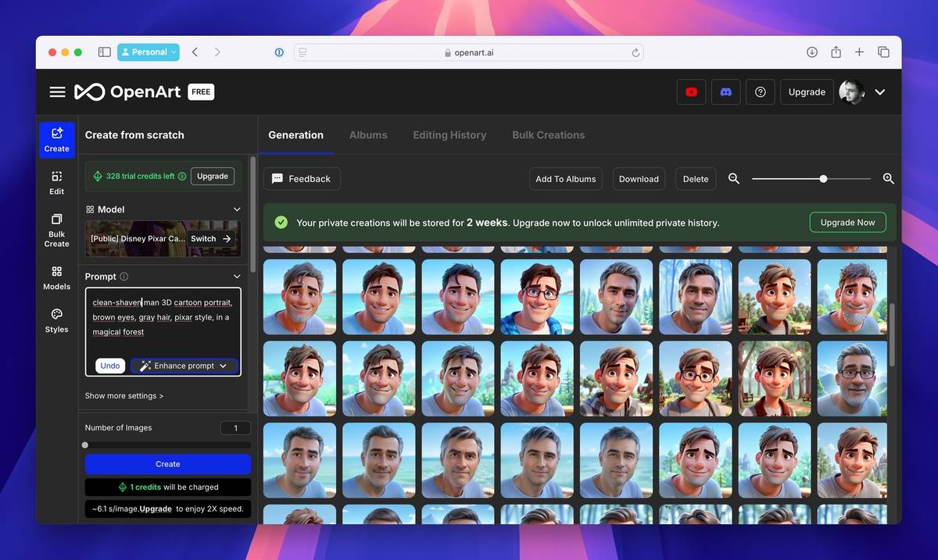Open the YouTube link icon
Image resolution: width=938 pixels, height=560 pixels.
(x=691, y=91)
